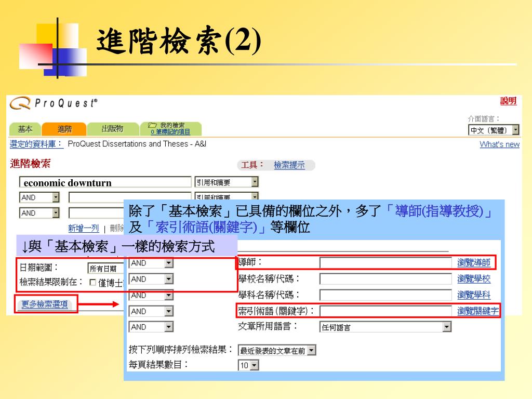Open AND dropdown beside 導師 row
Image resolution: width=532 pixels, height=399 pixels.
click(x=151, y=263)
